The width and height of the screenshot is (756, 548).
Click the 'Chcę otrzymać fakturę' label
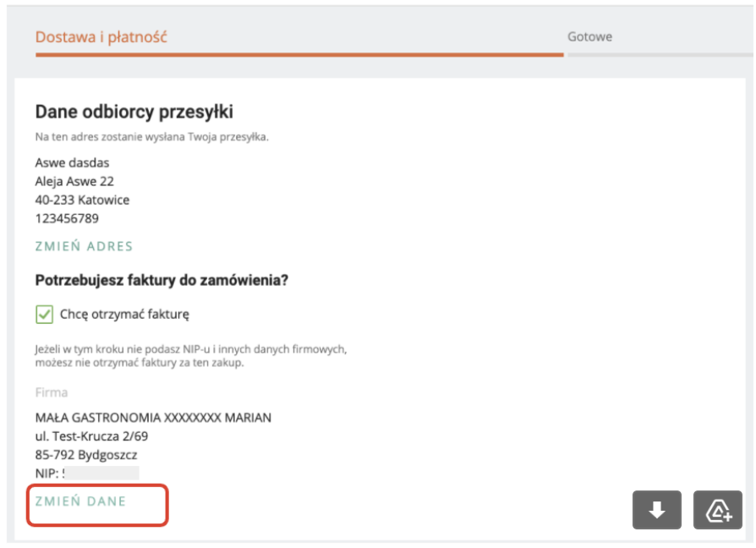[x=124, y=315]
